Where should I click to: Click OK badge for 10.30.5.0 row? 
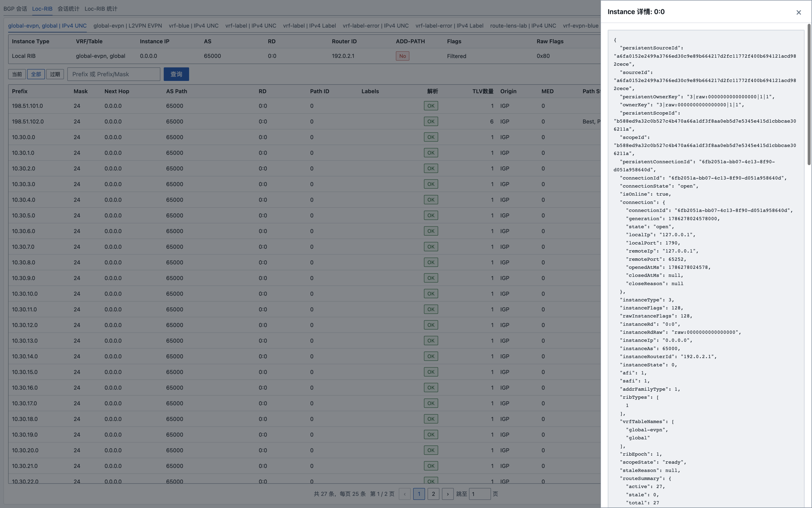431,215
